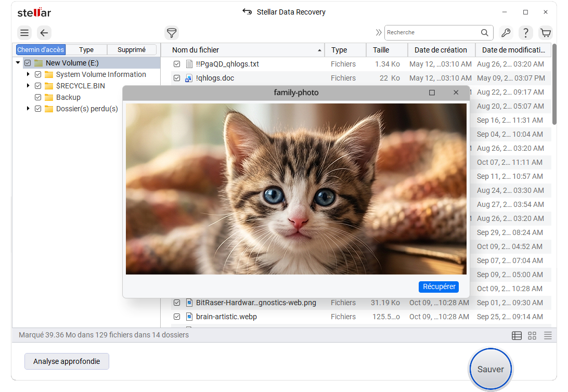Open the filter funnel icon

[x=172, y=33]
